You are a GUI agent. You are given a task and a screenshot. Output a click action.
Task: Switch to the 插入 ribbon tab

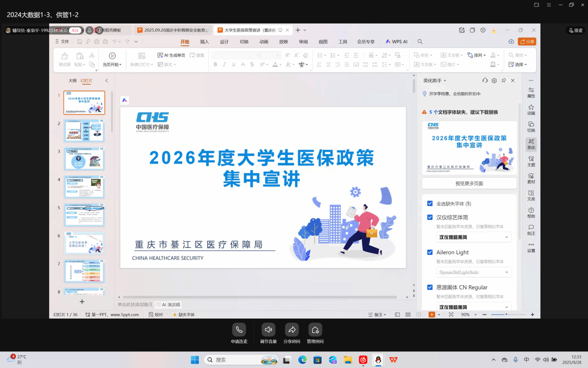click(x=204, y=42)
